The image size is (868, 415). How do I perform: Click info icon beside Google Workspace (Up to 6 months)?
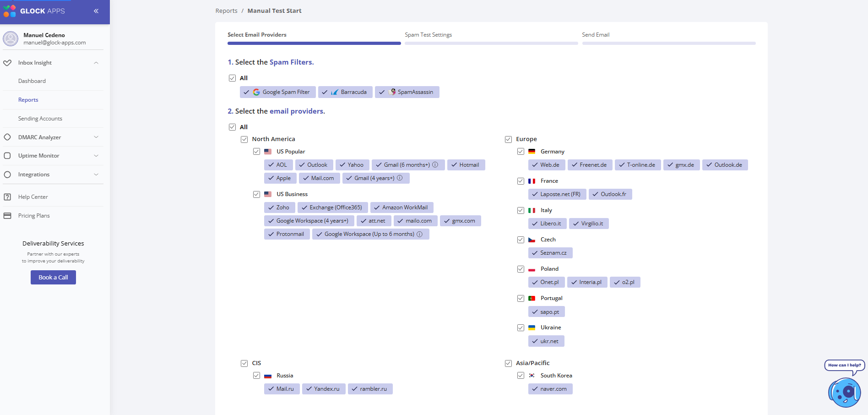419,234
